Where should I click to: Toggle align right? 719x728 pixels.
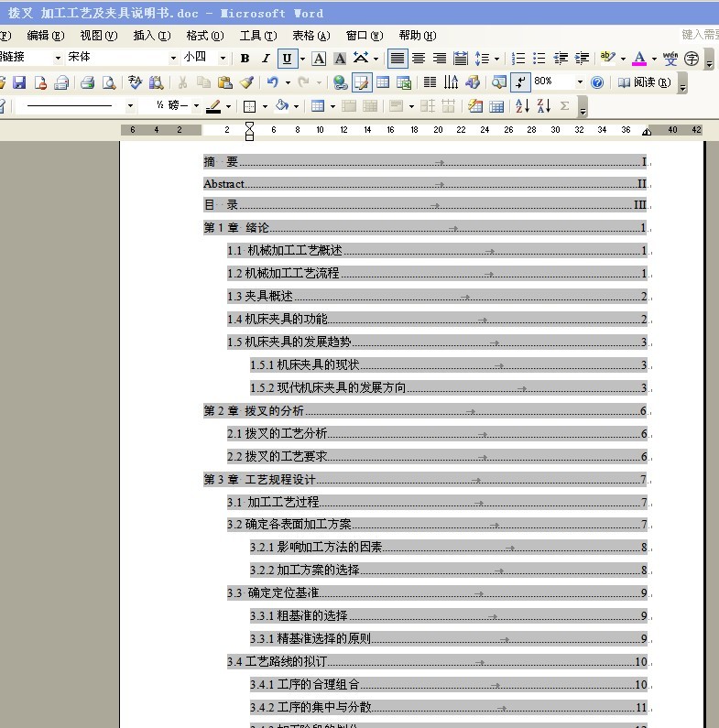440,59
